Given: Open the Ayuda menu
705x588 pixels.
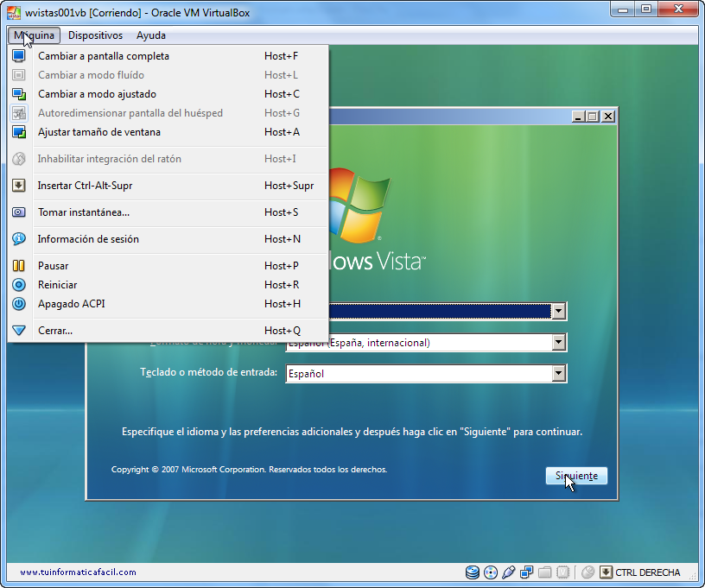Looking at the screenshot, I should coord(151,35).
